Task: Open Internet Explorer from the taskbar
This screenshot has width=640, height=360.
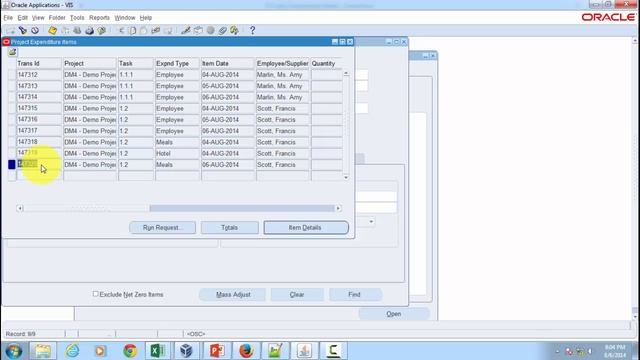Action: [x=72, y=351]
